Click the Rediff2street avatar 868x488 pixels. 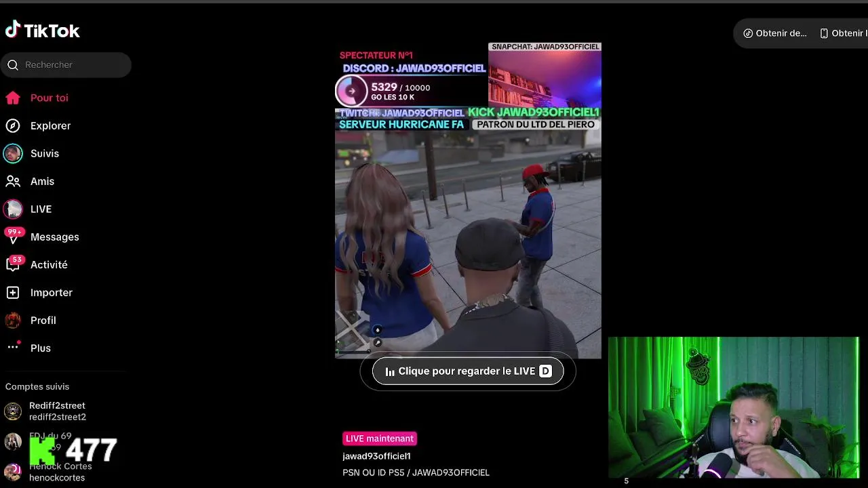13,411
